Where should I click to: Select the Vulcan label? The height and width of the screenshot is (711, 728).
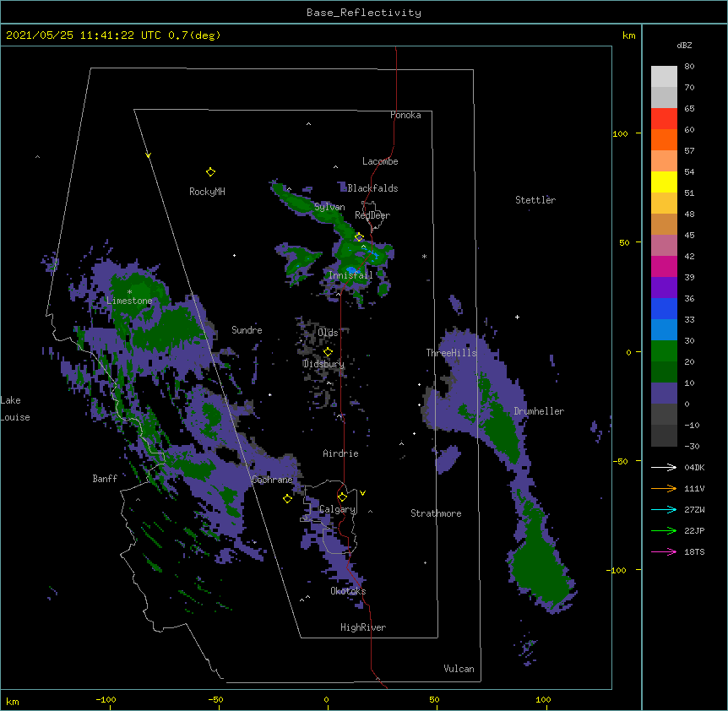click(459, 669)
